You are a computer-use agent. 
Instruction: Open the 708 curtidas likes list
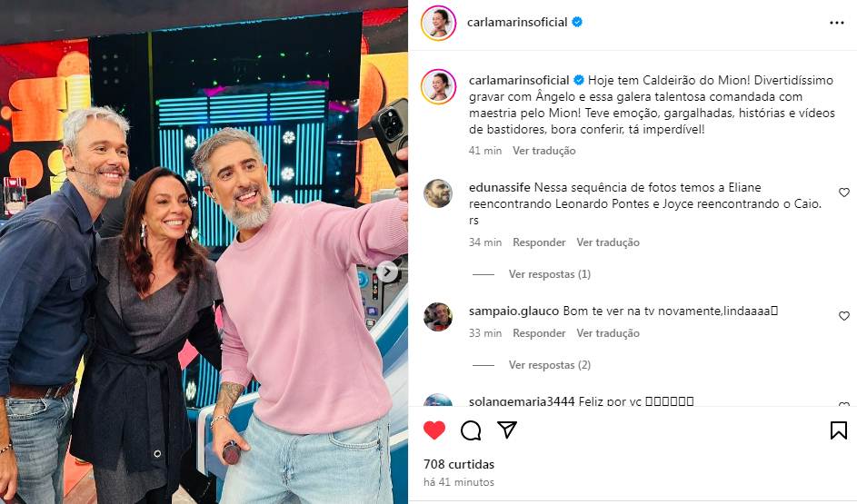(x=459, y=464)
